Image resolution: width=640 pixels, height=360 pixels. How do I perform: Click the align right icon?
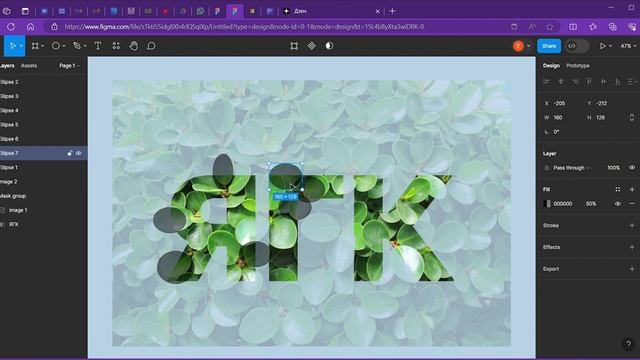575,82
